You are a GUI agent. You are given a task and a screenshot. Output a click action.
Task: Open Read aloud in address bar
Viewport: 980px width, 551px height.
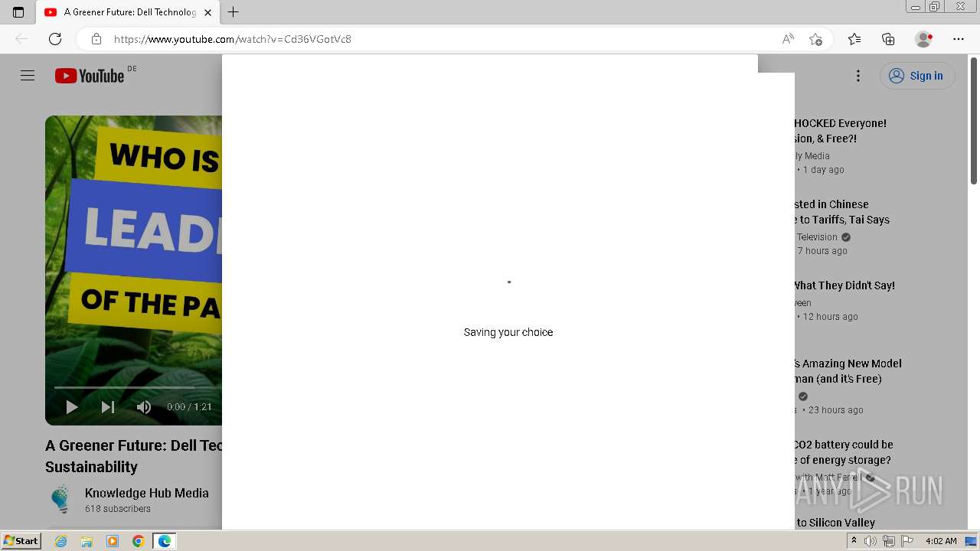(788, 39)
